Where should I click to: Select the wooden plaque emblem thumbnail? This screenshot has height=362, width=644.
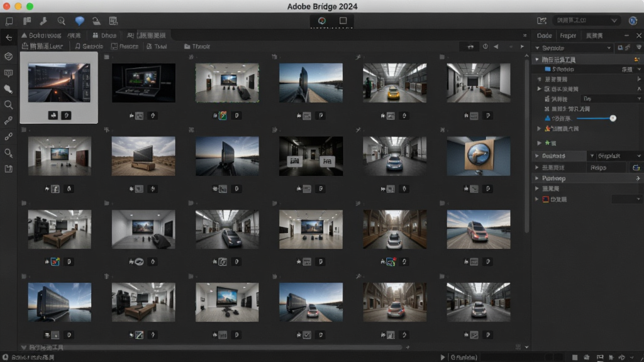coord(479,156)
